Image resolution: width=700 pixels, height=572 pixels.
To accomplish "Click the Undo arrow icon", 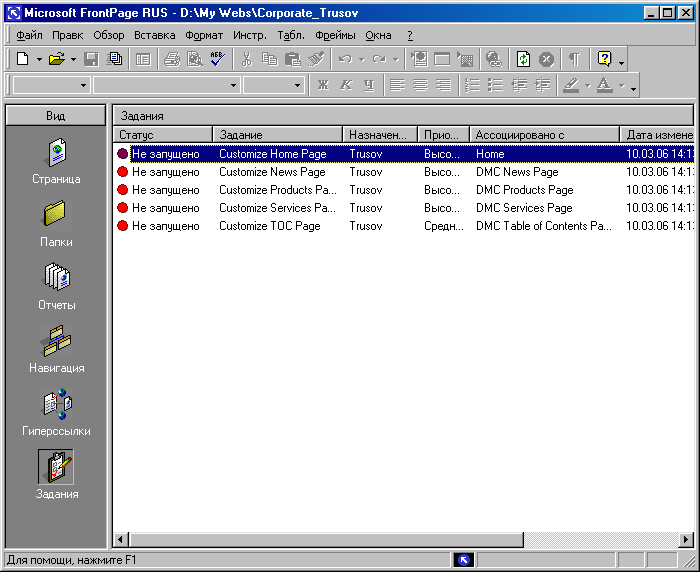I will click(x=345, y=59).
